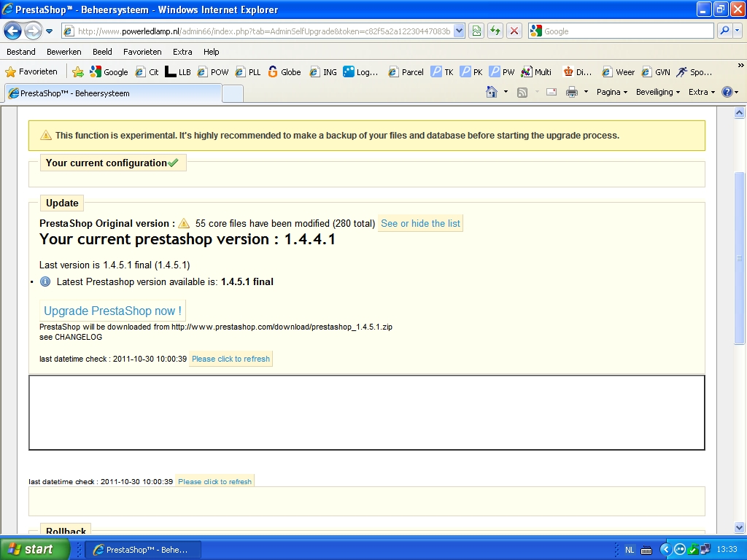
Task: Open the Extra dropdown in the command bar
Action: 701,92
